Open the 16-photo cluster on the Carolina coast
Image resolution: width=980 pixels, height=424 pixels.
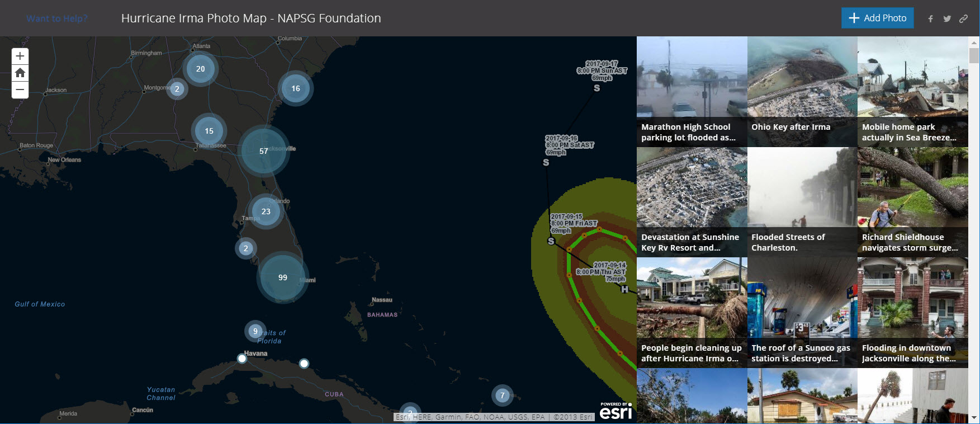[296, 88]
